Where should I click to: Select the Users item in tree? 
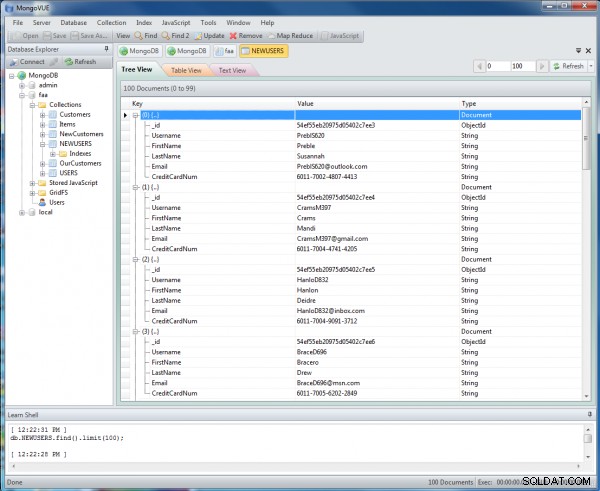coord(56,202)
